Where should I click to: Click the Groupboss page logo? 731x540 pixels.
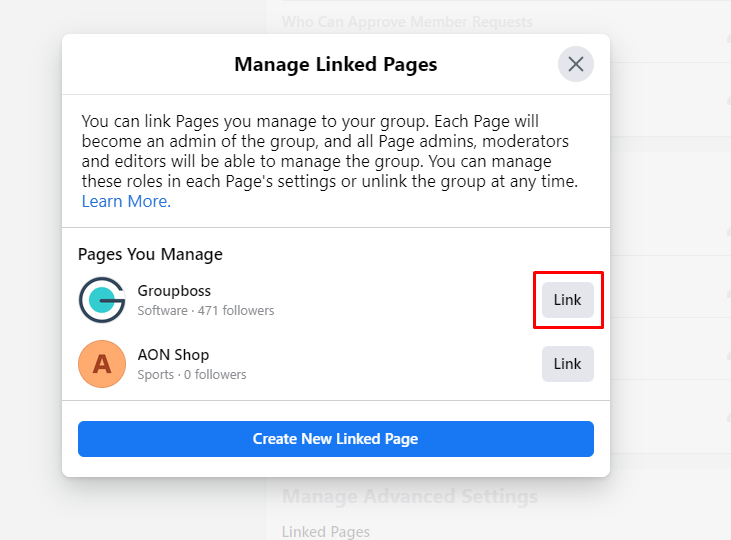point(102,300)
